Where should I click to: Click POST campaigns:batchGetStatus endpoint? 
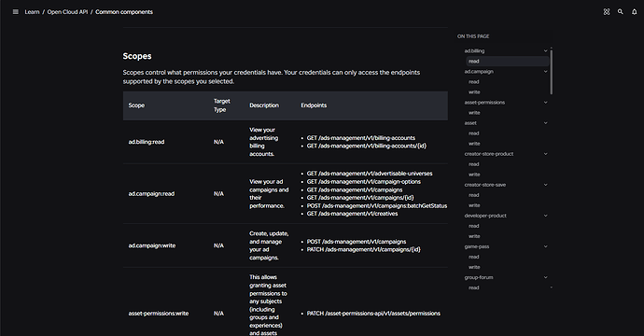point(377,205)
